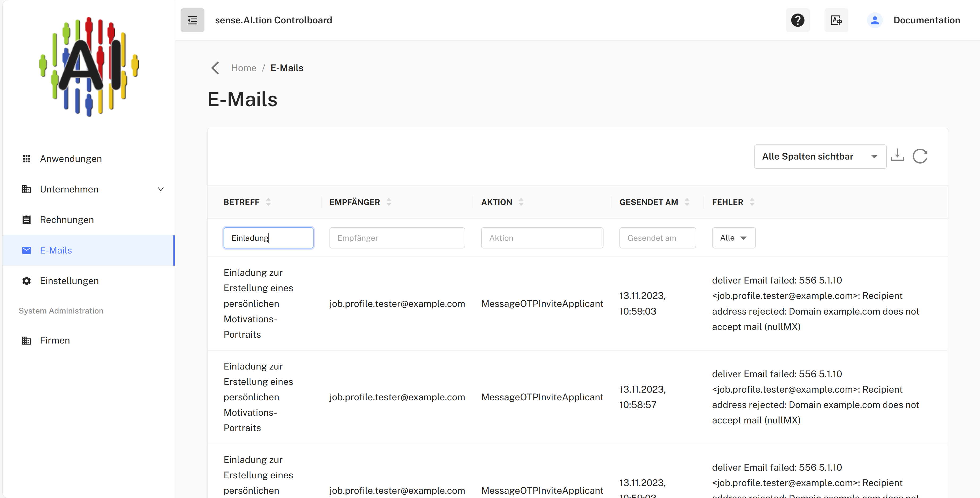Click the Einstellungen gear icon
980x498 pixels.
click(26, 281)
